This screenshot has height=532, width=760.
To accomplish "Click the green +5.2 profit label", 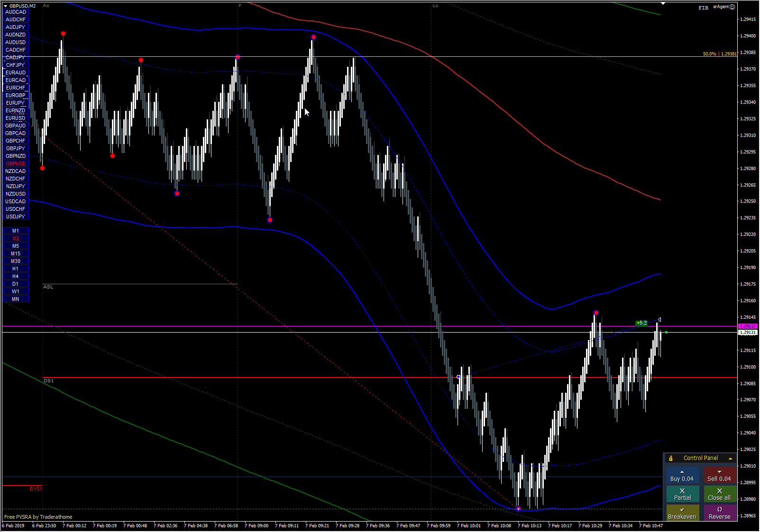I will coord(641,323).
